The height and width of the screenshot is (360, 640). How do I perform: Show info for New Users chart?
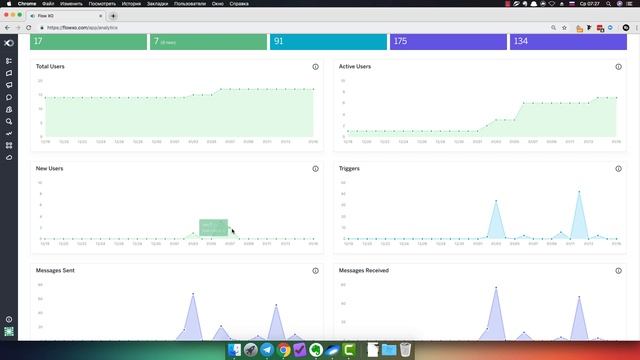(x=316, y=169)
